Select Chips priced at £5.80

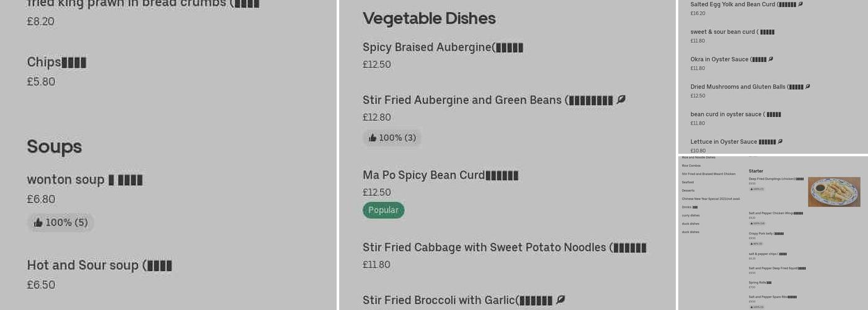(56, 63)
